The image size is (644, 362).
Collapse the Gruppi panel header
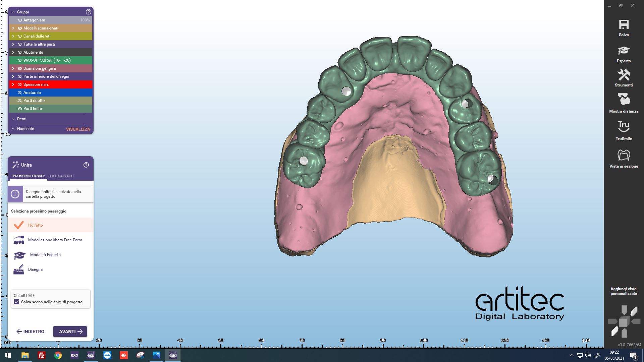(x=13, y=12)
